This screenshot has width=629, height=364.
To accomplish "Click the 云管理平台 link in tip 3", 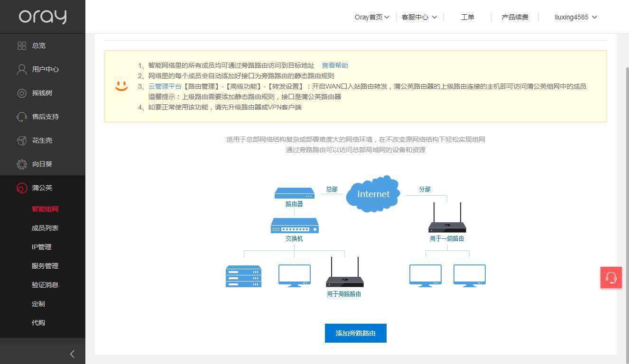I will point(164,86).
